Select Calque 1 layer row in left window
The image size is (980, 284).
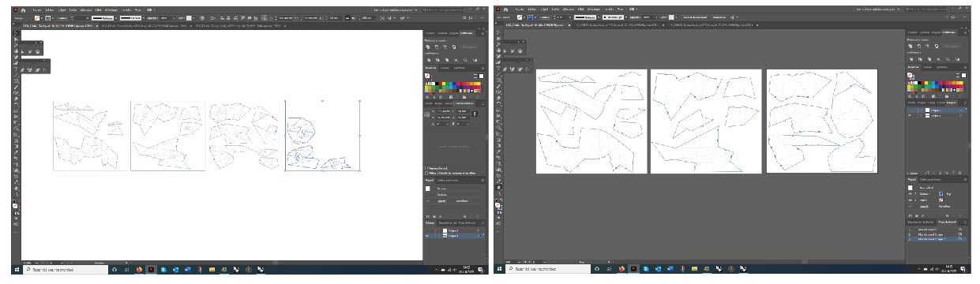454,236
